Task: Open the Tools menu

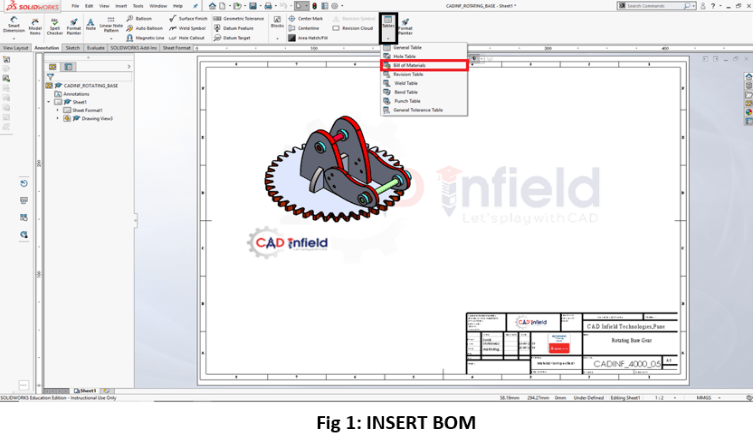Action: (x=138, y=6)
